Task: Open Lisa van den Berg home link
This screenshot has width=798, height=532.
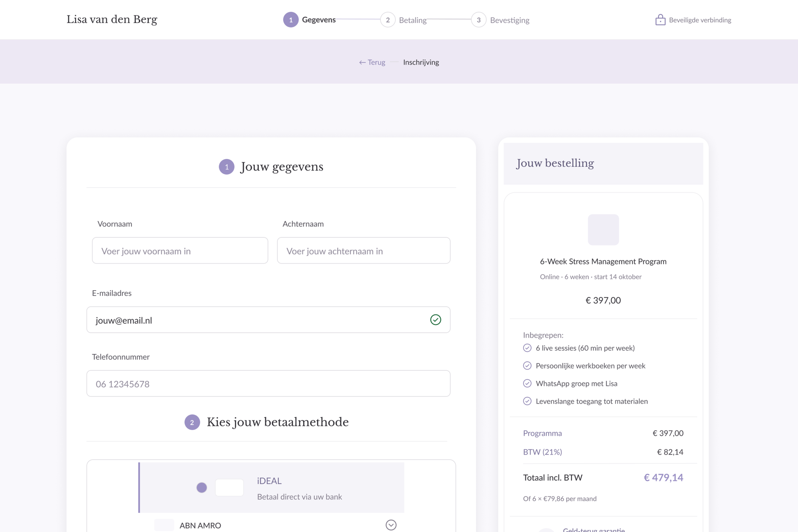Action: [112, 19]
